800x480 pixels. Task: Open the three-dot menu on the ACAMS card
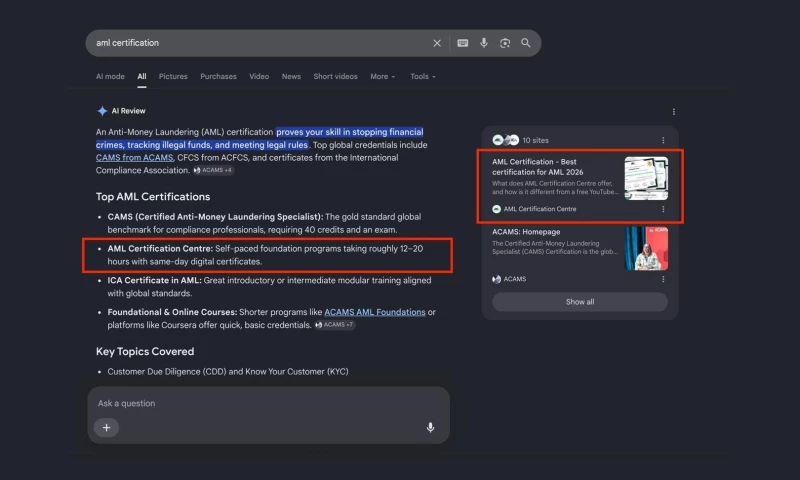tap(663, 279)
